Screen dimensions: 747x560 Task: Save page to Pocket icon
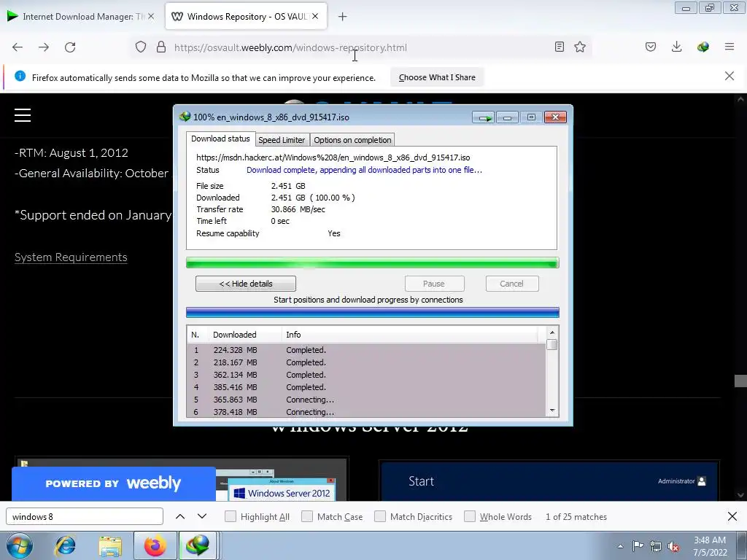(x=650, y=47)
